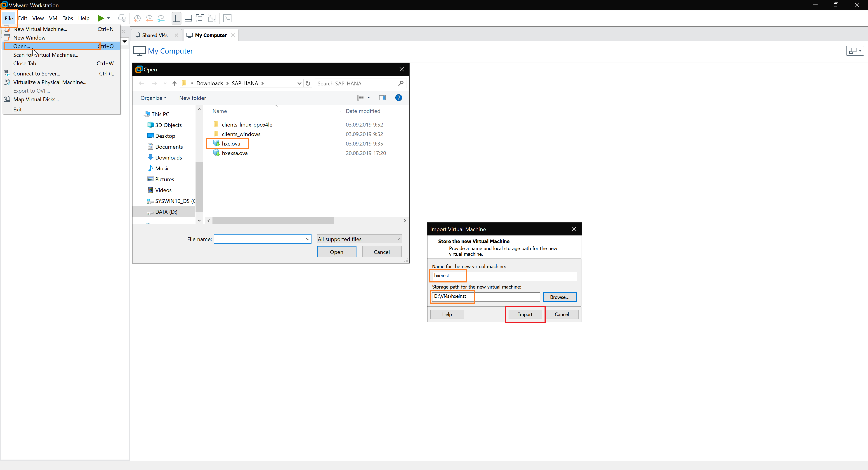
Task: Open the change view dropdown arrow
Action: [x=369, y=98]
